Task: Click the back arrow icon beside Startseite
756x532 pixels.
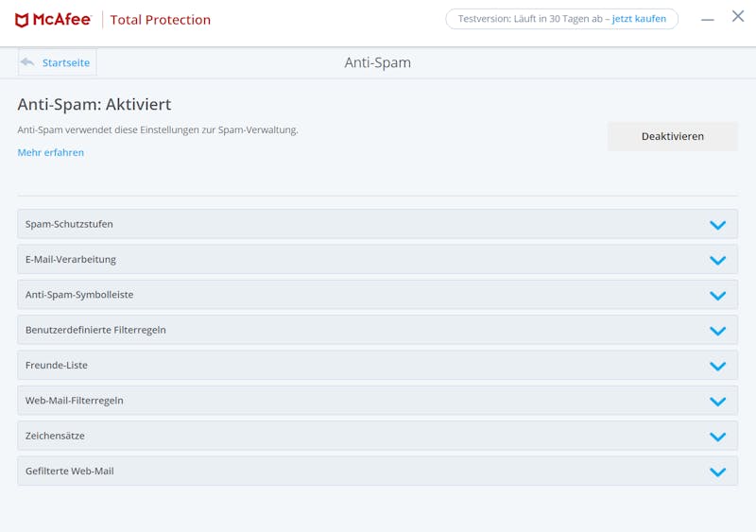Action: 27,62
